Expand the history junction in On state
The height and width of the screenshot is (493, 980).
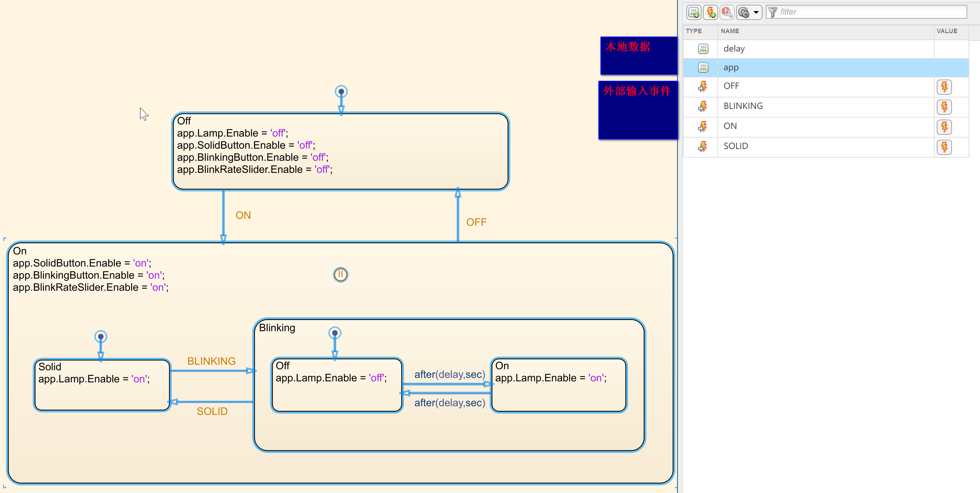tap(340, 275)
